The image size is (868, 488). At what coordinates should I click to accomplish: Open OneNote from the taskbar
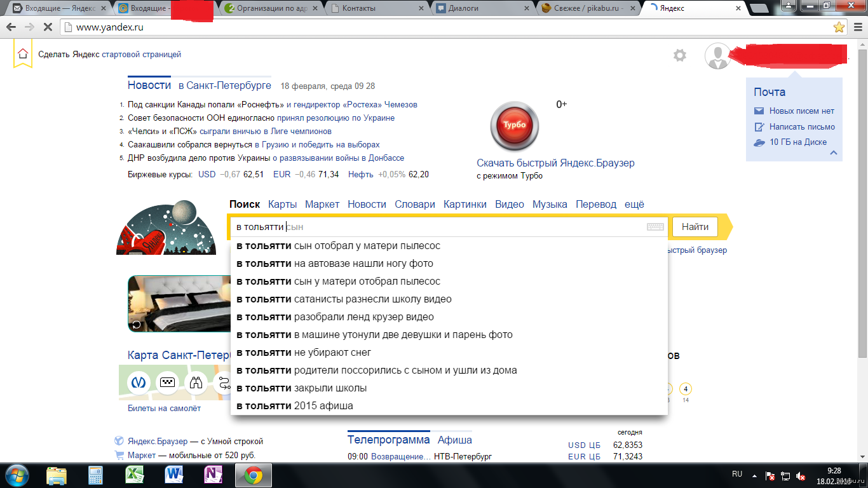click(x=213, y=475)
